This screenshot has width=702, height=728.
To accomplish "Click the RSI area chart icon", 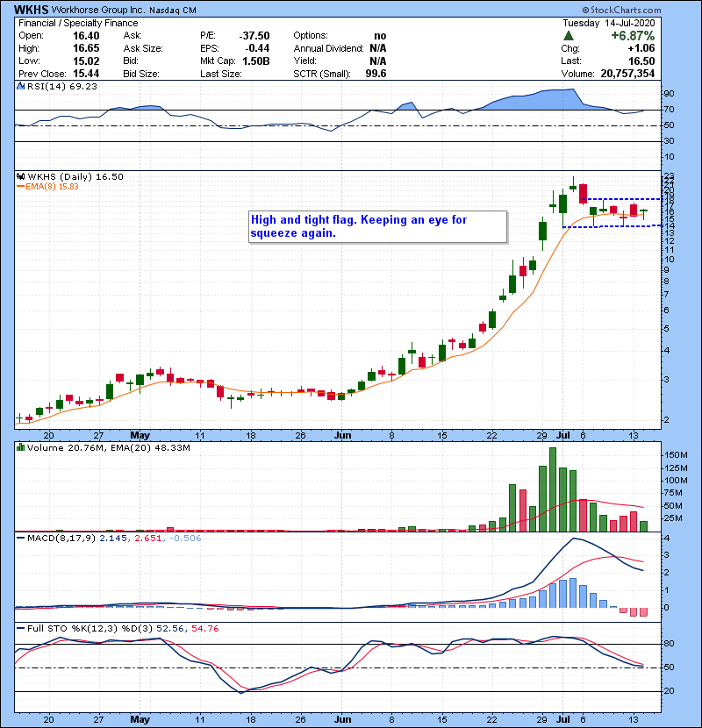I will click(x=20, y=86).
